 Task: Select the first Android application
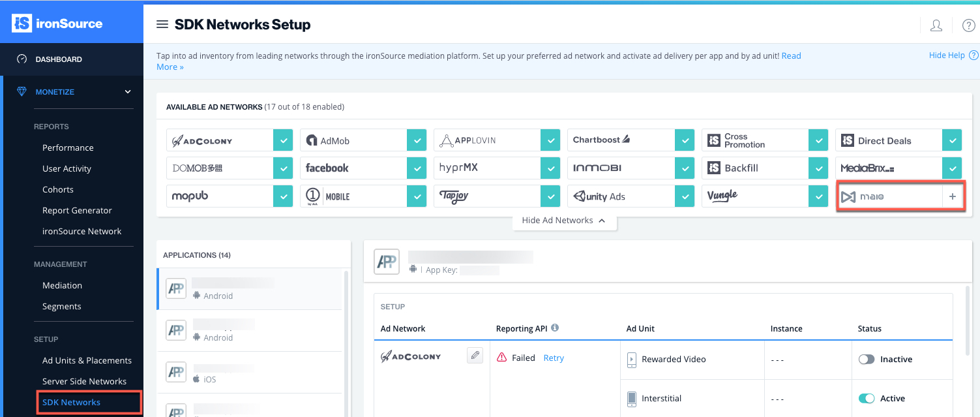(x=250, y=288)
